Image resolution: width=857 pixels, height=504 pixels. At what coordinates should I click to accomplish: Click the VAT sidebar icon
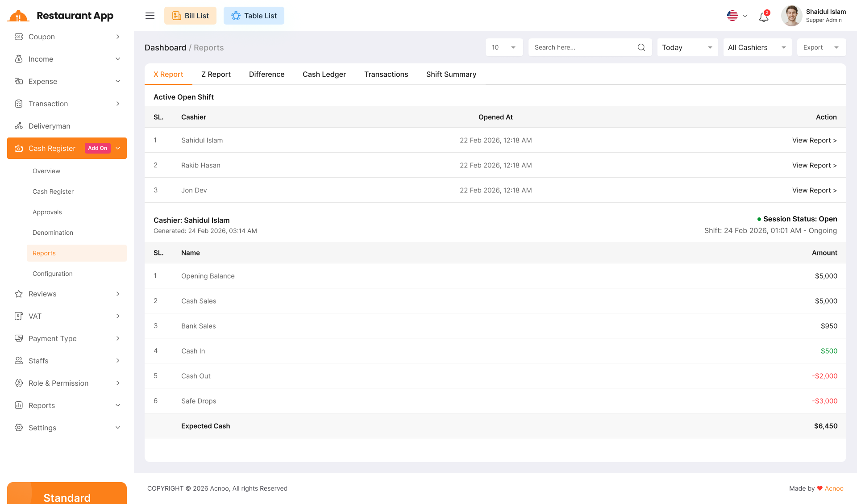(x=19, y=316)
